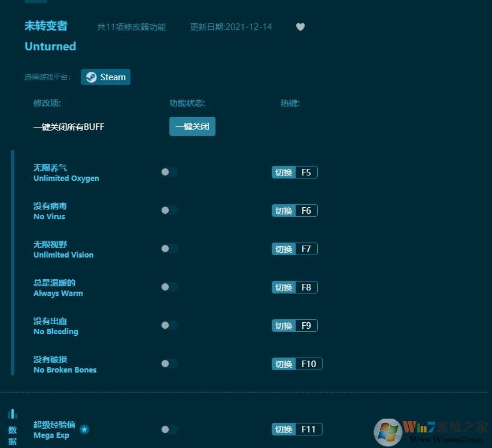492x448 pixels.
Task: Toggle the No Bleeding switch
Action: pos(169,325)
